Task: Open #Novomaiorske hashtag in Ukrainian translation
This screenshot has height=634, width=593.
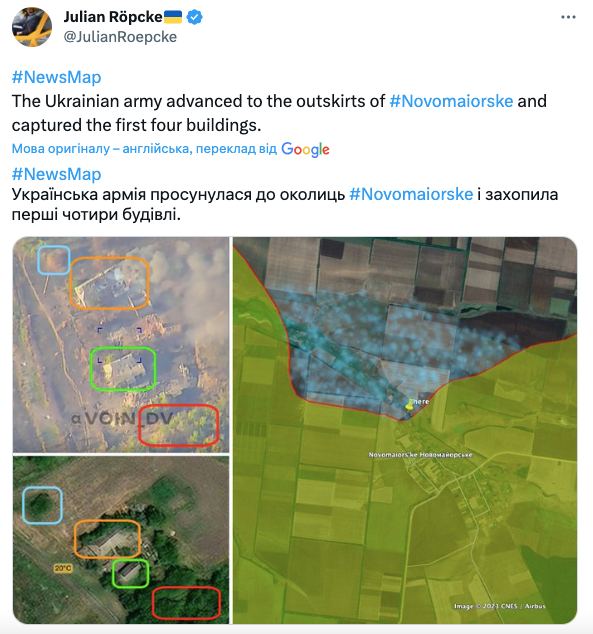Action: pos(411,194)
